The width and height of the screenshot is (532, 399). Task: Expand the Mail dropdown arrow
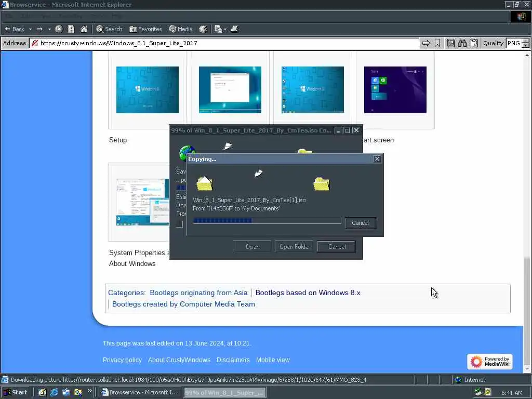click(225, 29)
